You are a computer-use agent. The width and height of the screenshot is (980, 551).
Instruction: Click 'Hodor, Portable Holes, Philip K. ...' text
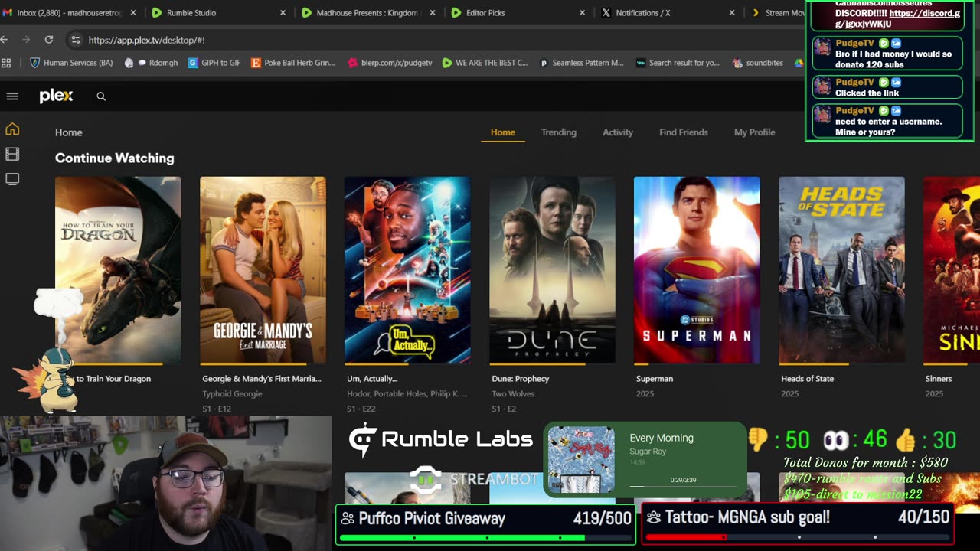[x=407, y=394]
